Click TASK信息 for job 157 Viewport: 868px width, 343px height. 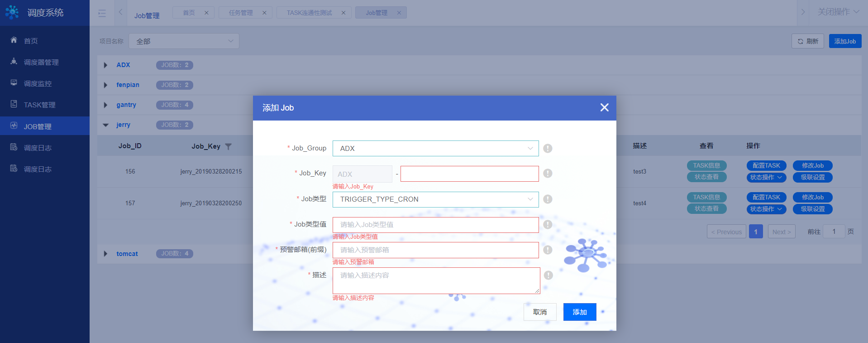706,197
